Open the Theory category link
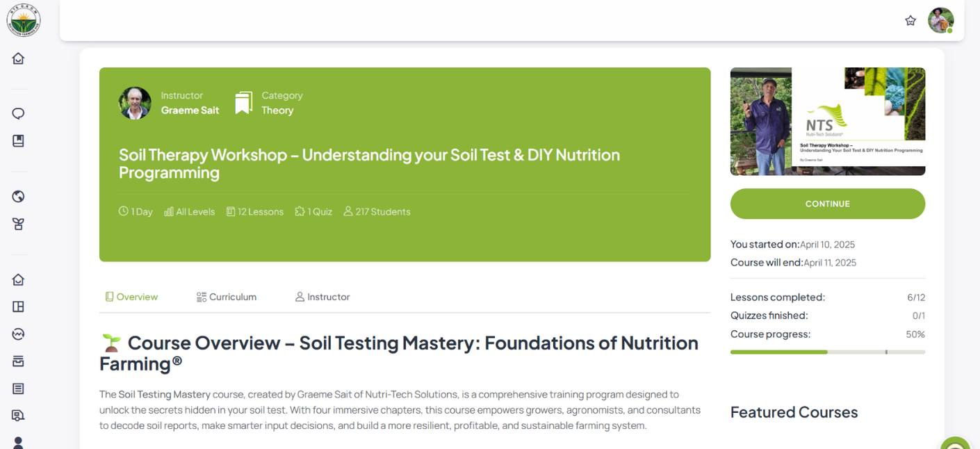The image size is (980, 449). 277,110
